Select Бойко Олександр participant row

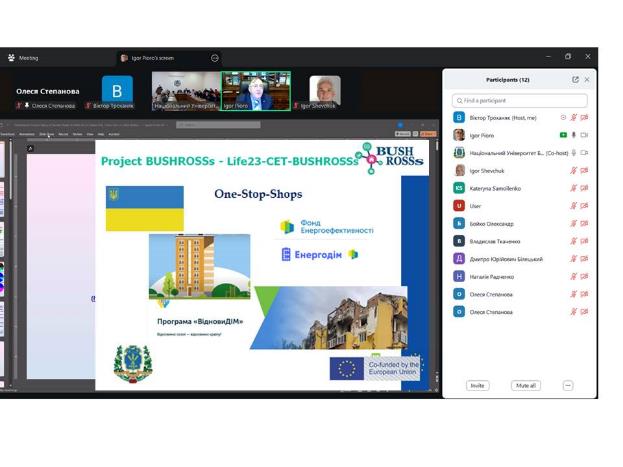(x=520, y=223)
